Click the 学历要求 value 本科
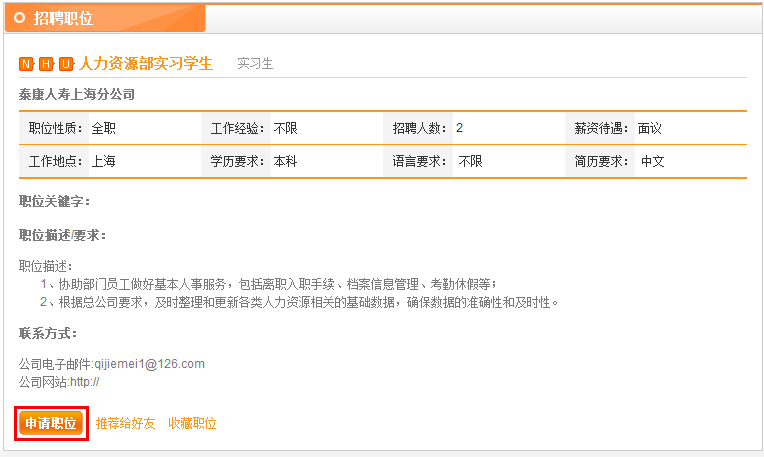The height and width of the screenshot is (457, 764). point(286,161)
